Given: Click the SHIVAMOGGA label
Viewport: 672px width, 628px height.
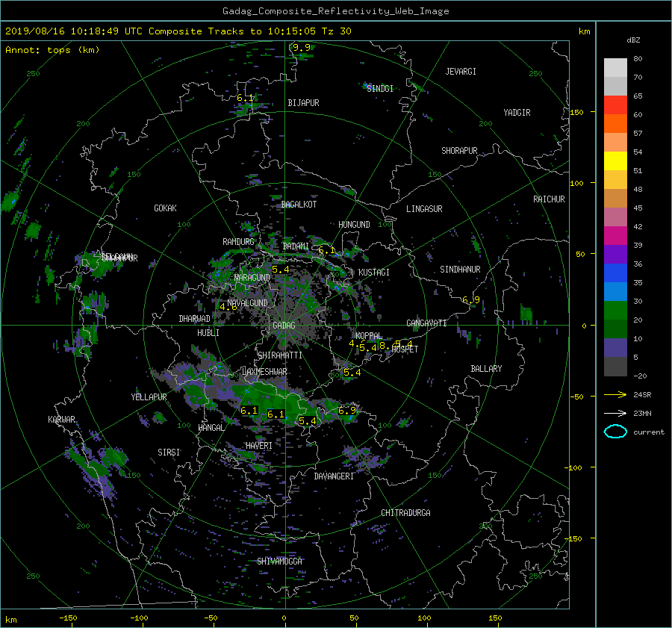Looking at the screenshot, I should [279, 562].
